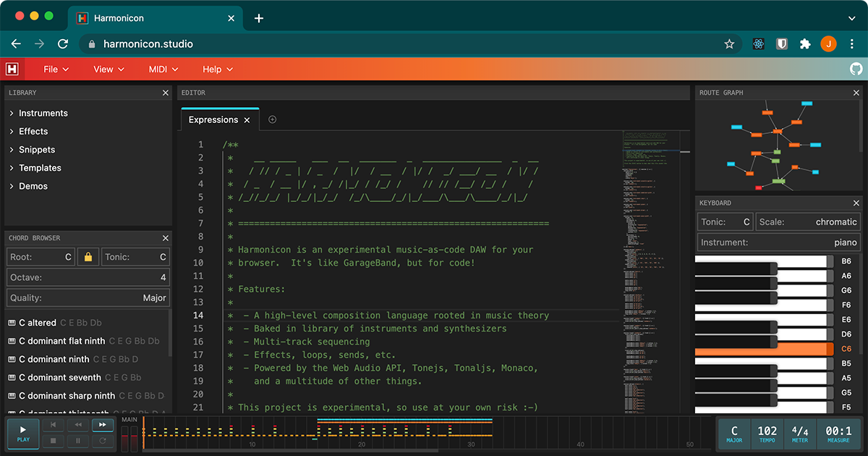Expand the Templates library folder
The height and width of the screenshot is (456, 868).
pyautogui.click(x=35, y=168)
